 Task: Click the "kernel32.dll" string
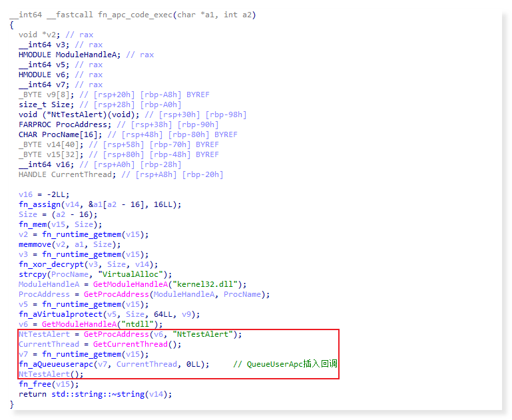(205, 285)
